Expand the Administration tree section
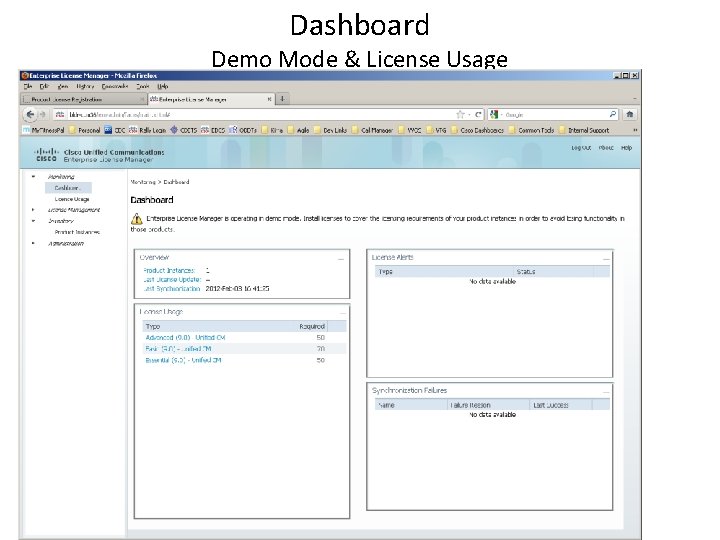720x540 pixels. pos(33,243)
